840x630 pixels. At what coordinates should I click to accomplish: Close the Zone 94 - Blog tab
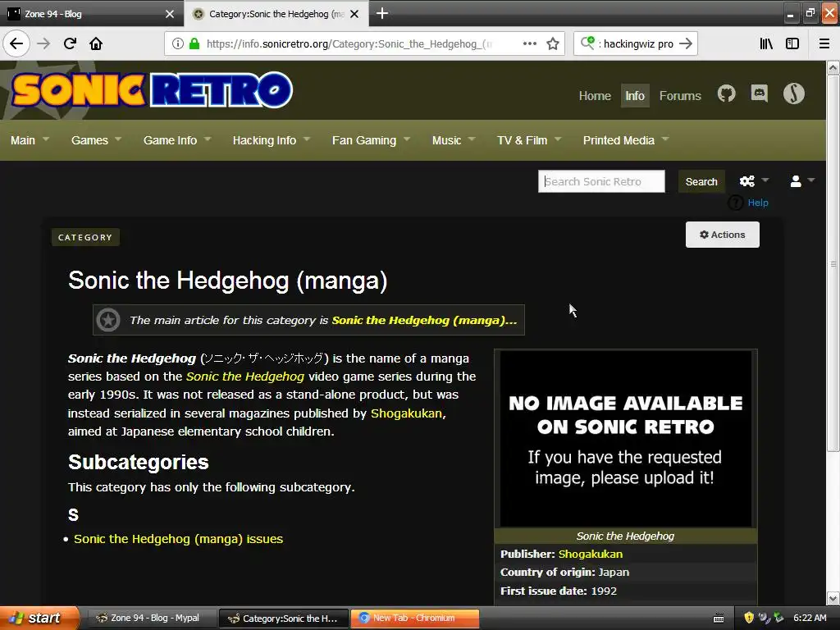click(170, 14)
